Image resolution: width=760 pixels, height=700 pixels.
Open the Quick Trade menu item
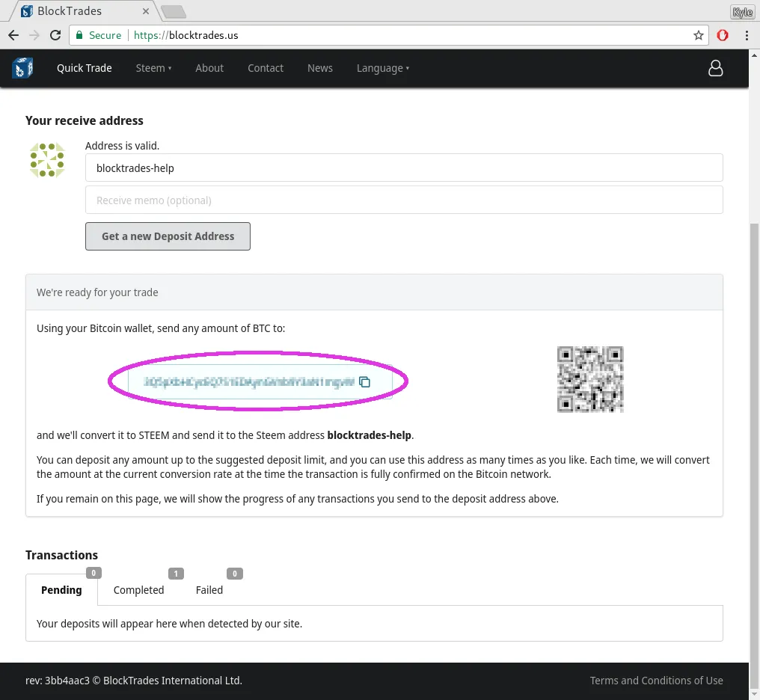[x=85, y=68]
